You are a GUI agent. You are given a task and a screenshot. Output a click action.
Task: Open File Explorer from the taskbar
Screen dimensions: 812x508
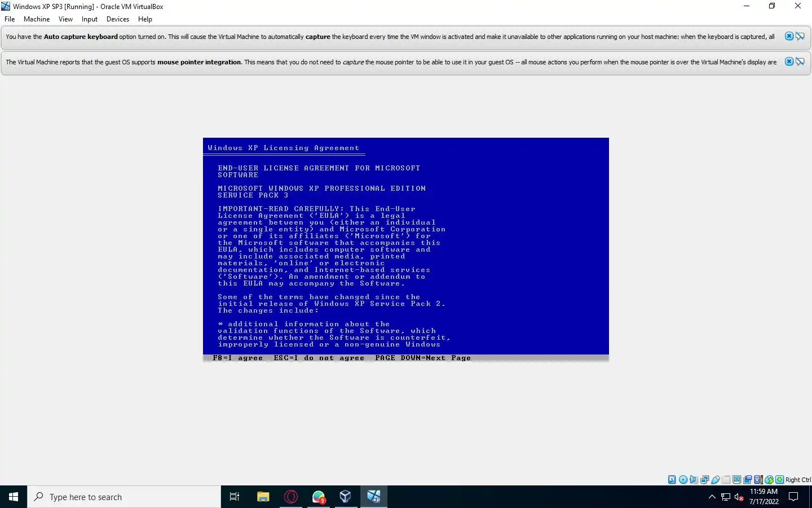point(263,497)
